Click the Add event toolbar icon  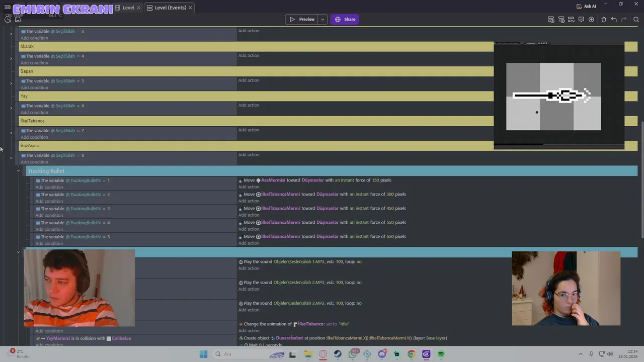point(551,20)
